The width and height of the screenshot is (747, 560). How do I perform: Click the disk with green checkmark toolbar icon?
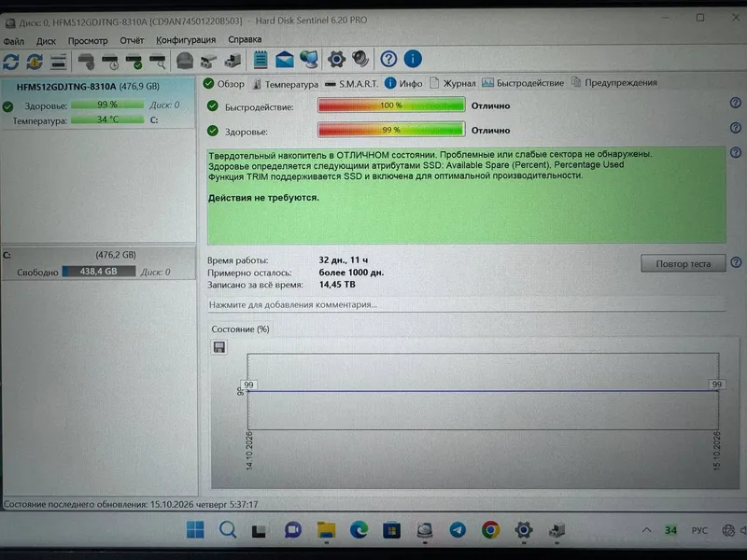point(134,62)
